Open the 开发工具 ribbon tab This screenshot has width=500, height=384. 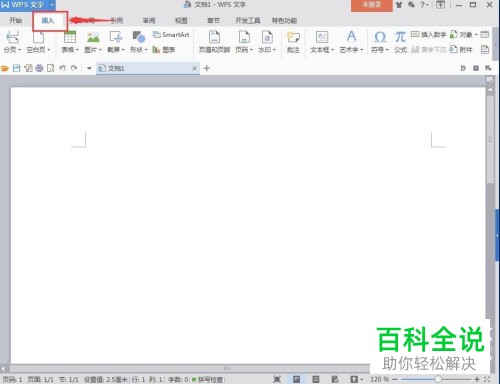click(x=248, y=21)
